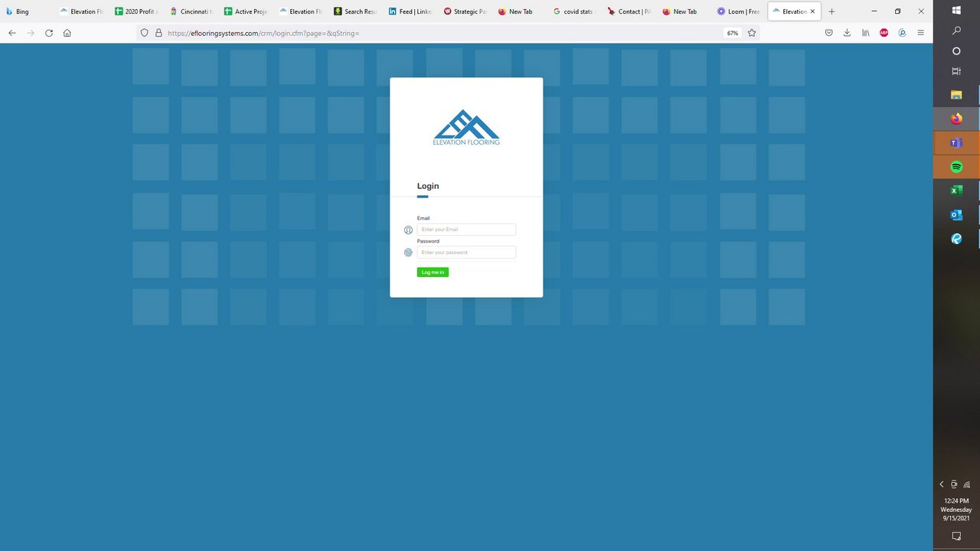Open the Firefox hamburger application menu
This screenshot has height=551, width=980.
(920, 33)
